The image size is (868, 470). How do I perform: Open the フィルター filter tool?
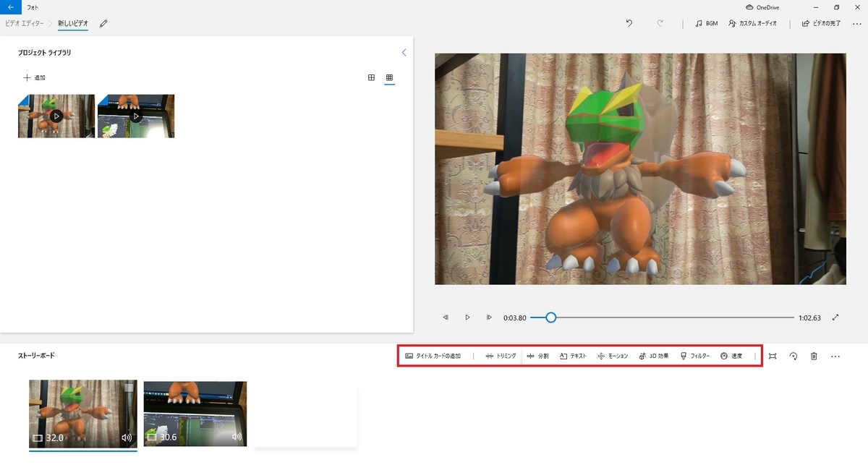pyautogui.click(x=695, y=356)
